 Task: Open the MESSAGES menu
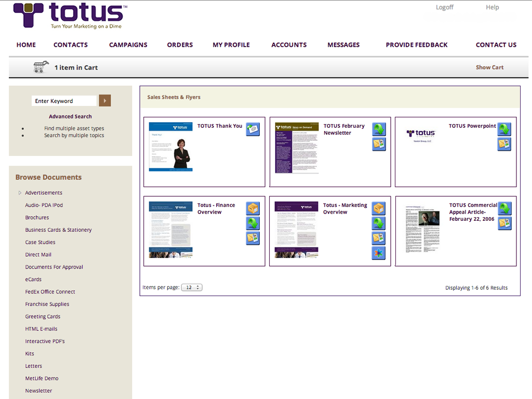pos(343,45)
